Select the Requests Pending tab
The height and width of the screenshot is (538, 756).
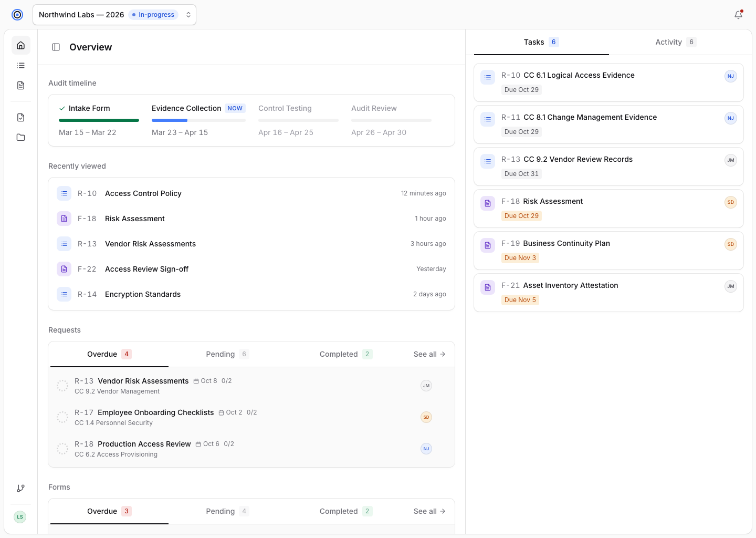[227, 354]
